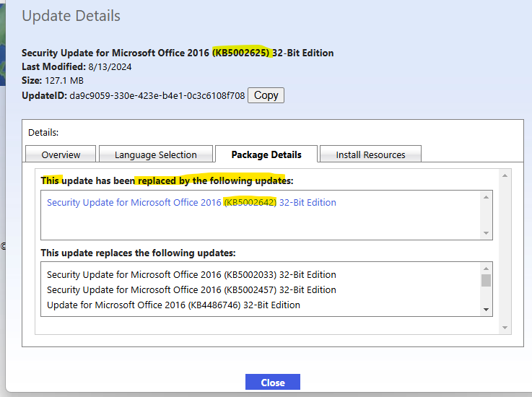532x397 pixels.
Task: Open the KB5002642 replacement update link
Action: pyautogui.click(x=191, y=203)
